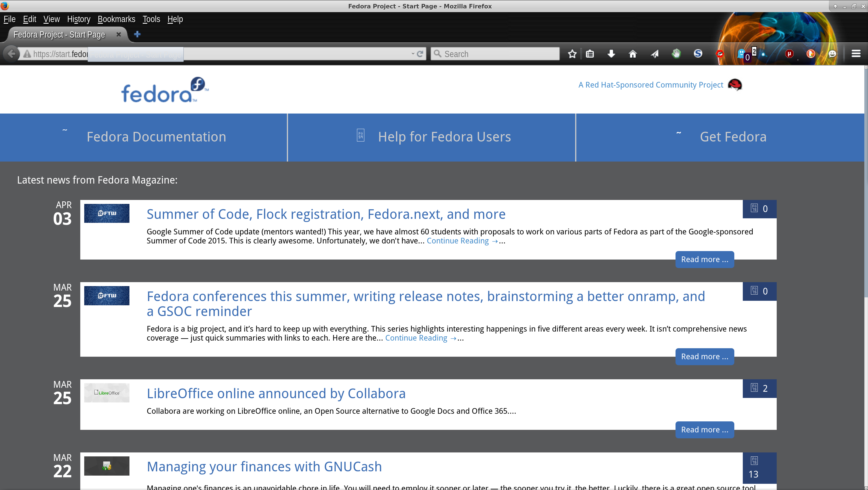
Task: Open the Edit menu
Action: pyautogui.click(x=30, y=19)
